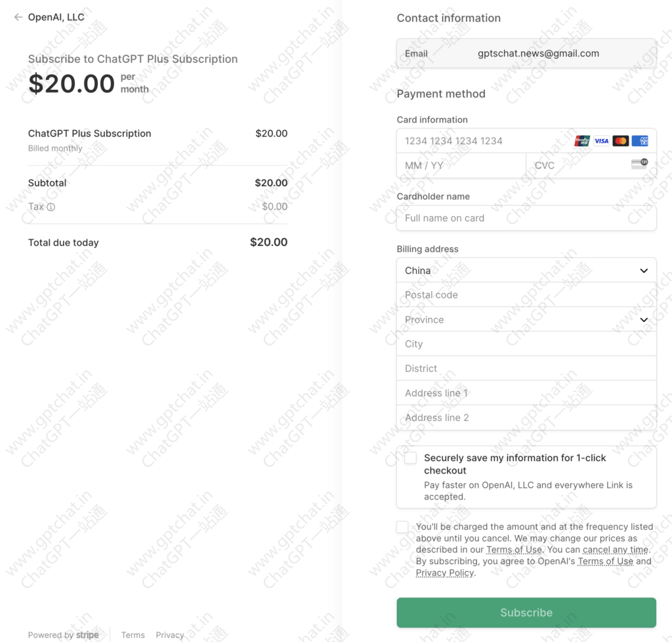Screen dimensions: 672x642
Task: Open the Privacy Policy link
Action: coord(445,573)
